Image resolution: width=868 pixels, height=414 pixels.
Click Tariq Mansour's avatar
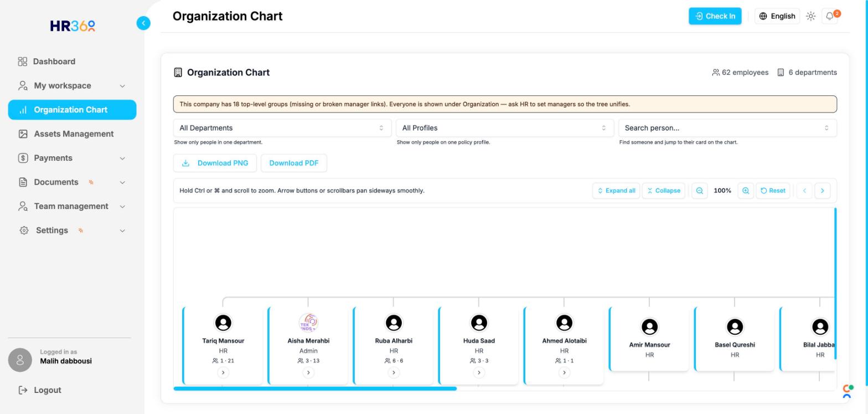point(223,323)
